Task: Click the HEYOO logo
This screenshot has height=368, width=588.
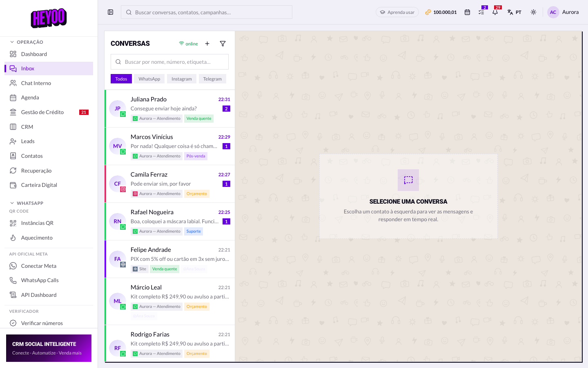Action: (49, 18)
